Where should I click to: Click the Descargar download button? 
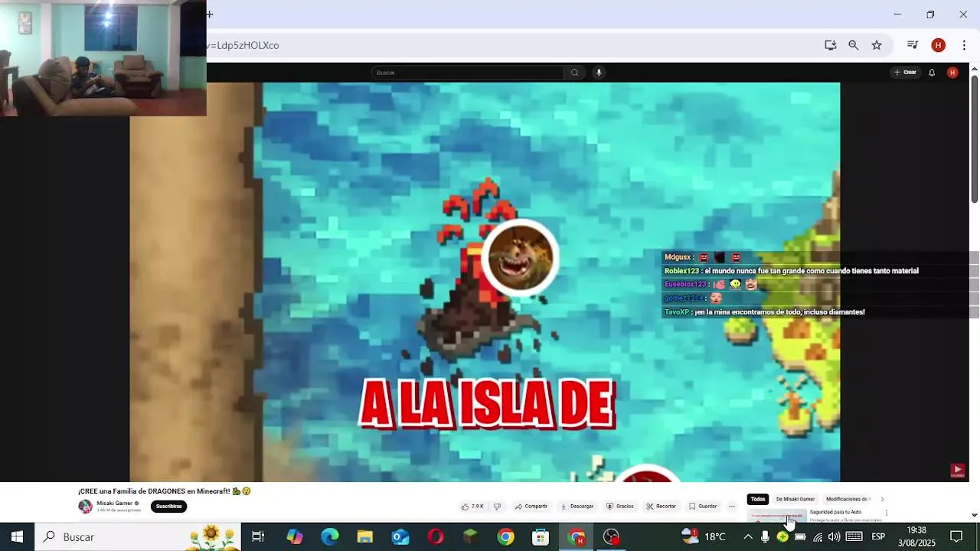pos(577,506)
